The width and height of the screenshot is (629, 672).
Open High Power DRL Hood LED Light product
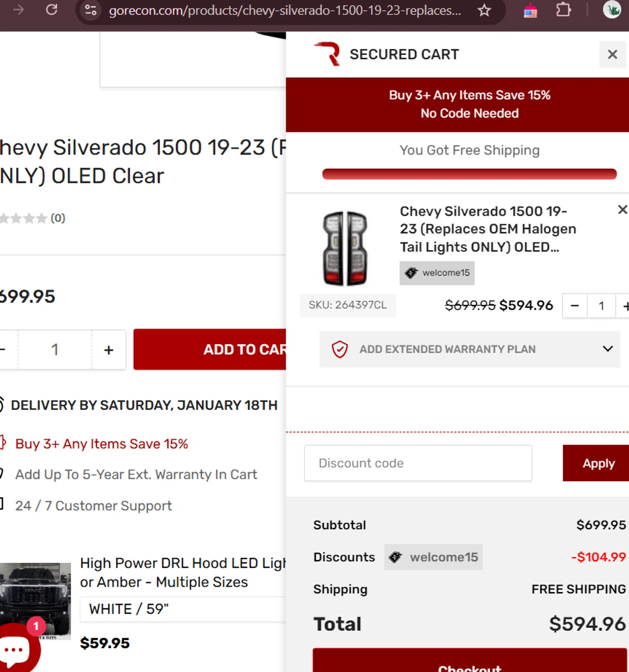[183, 573]
